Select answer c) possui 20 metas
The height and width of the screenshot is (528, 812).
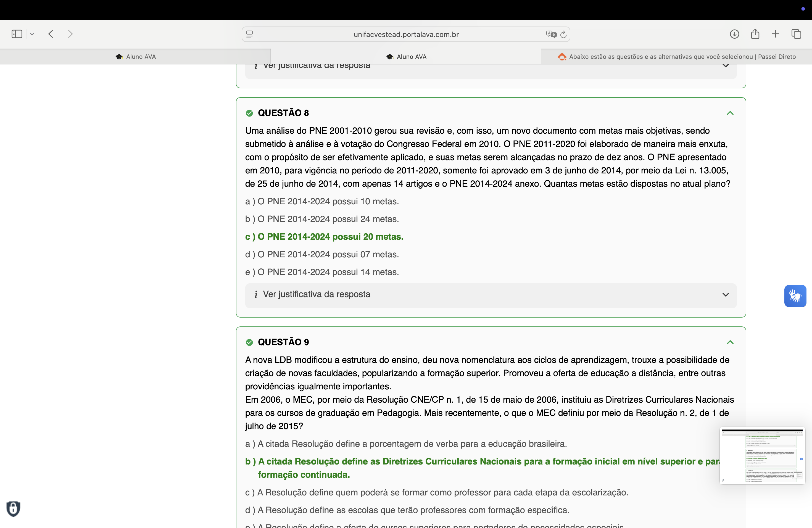324,237
